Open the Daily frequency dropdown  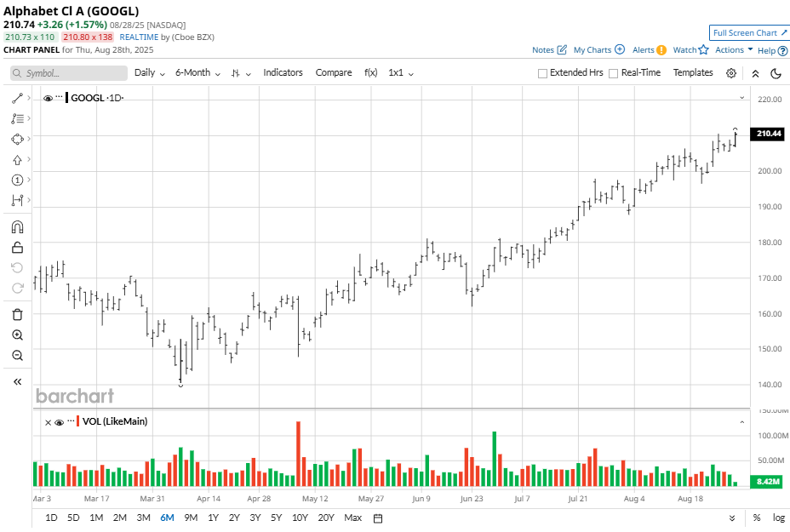(x=150, y=72)
